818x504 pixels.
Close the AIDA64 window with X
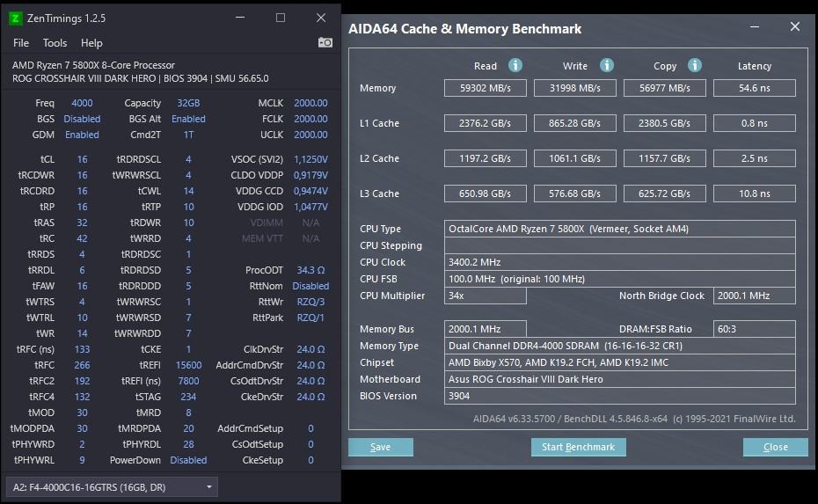[x=794, y=26]
